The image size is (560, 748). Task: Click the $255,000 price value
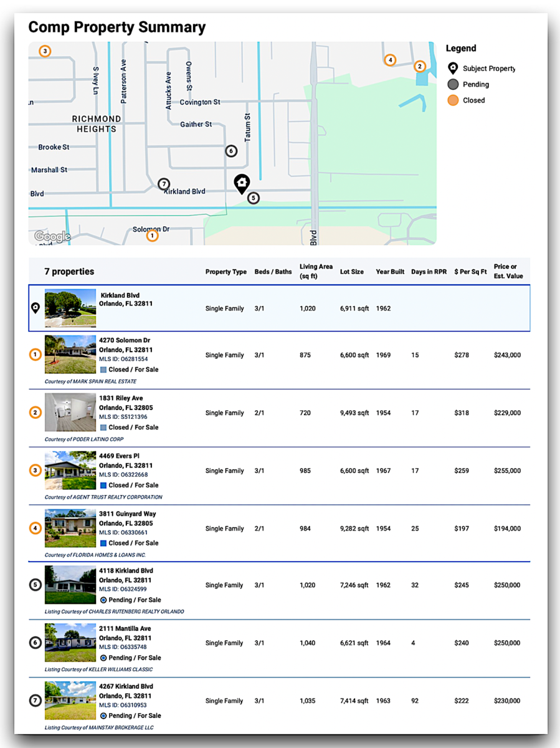[x=507, y=471]
